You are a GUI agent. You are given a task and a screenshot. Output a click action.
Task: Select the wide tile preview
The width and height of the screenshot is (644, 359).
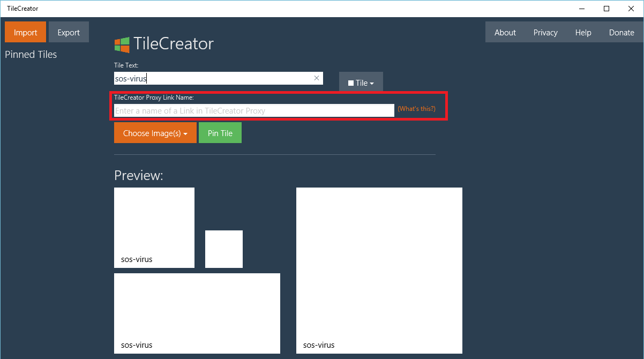click(x=197, y=313)
